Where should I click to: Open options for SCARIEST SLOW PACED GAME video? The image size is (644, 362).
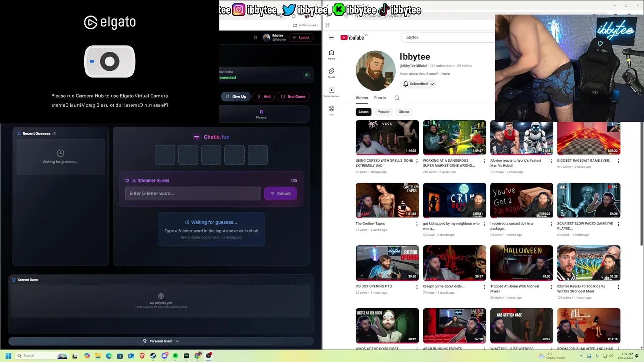coord(618,224)
